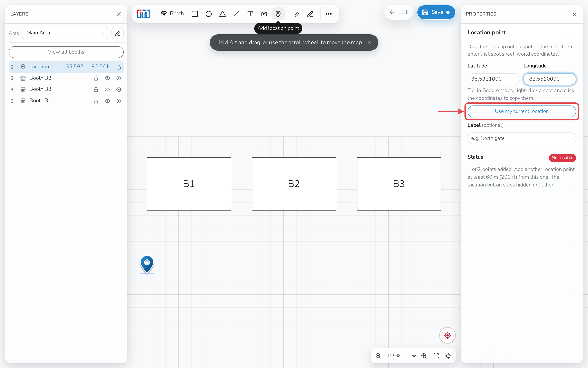Screen dimensions: 588x368
Task: Open the Main Area dropdown
Action: [x=65, y=33]
